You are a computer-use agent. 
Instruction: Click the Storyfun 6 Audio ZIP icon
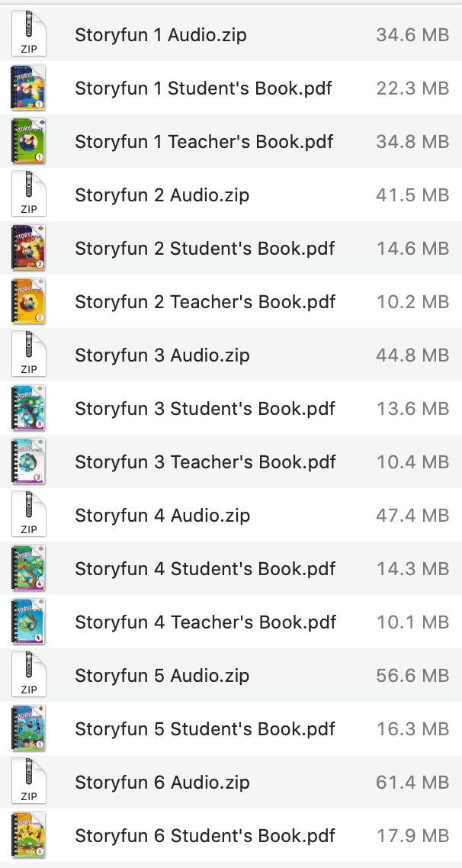coord(28,782)
